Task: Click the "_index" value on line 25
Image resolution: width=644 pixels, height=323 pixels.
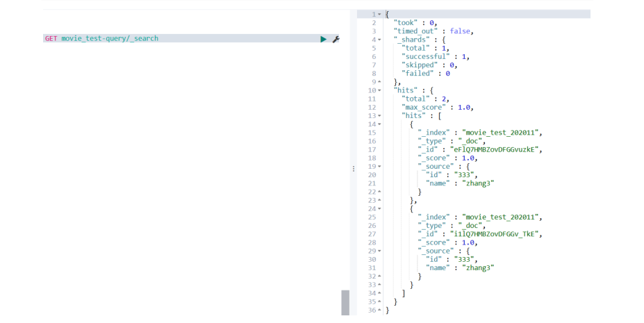Action: [502, 217]
